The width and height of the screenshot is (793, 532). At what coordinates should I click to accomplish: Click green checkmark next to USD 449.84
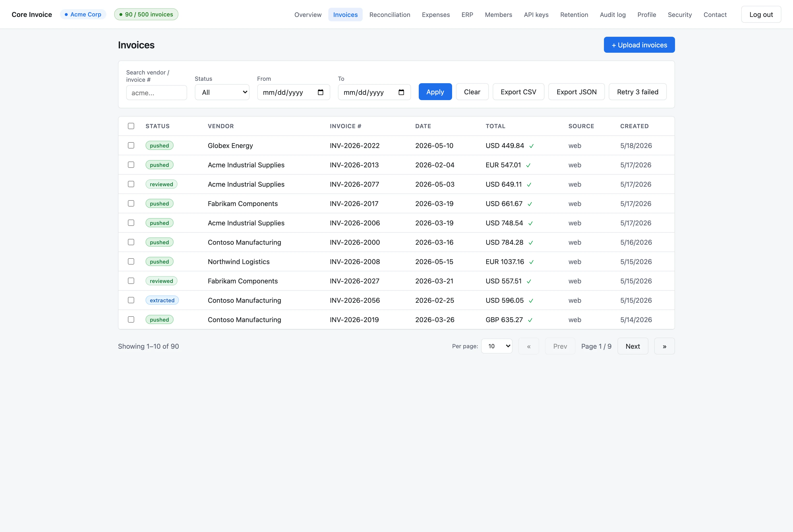click(531, 146)
